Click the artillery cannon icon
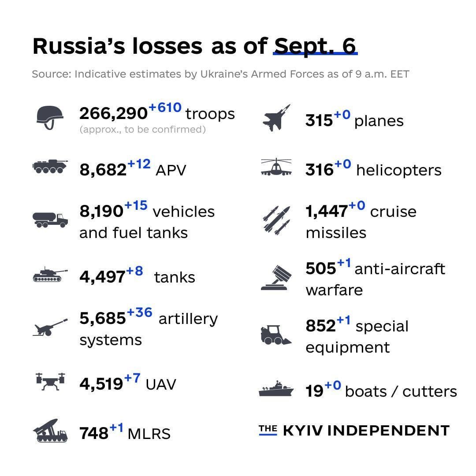This screenshot has width=476, height=476. pos(50,327)
